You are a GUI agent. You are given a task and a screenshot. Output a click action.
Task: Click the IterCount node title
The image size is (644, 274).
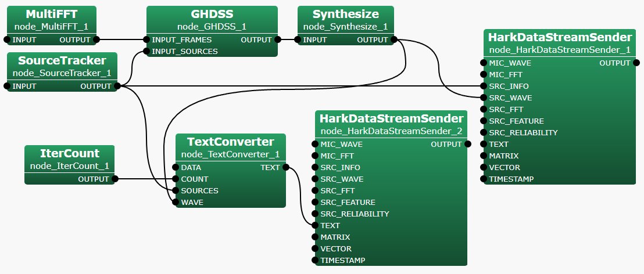(x=70, y=154)
